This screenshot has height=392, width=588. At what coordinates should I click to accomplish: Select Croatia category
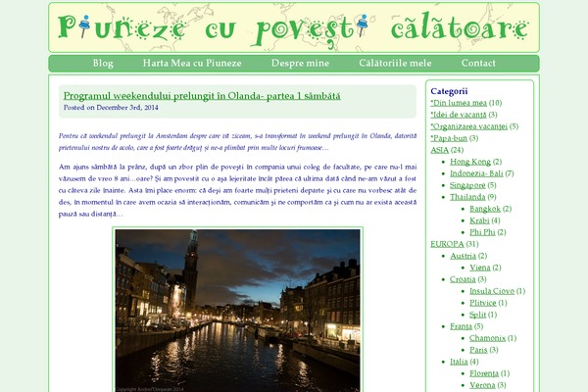pyautogui.click(x=463, y=279)
